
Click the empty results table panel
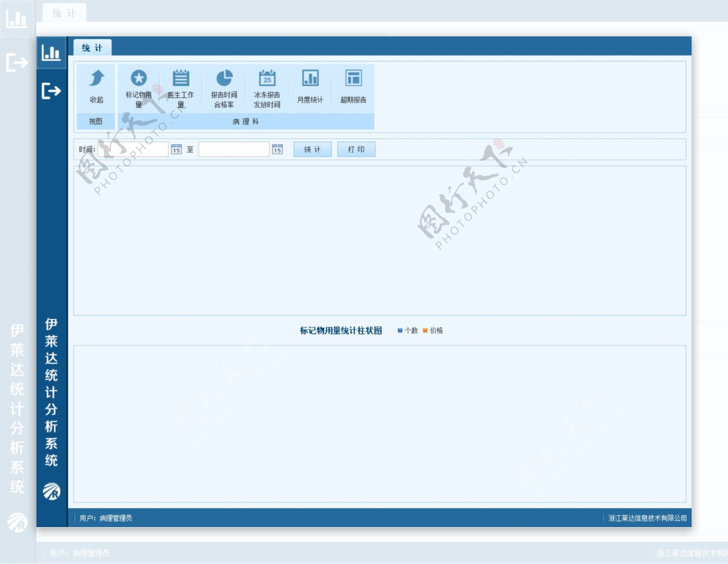(380, 241)
